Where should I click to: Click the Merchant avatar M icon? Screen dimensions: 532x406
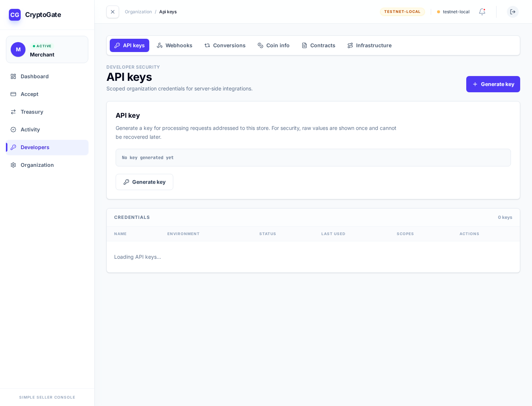click(x=18, y=49)
